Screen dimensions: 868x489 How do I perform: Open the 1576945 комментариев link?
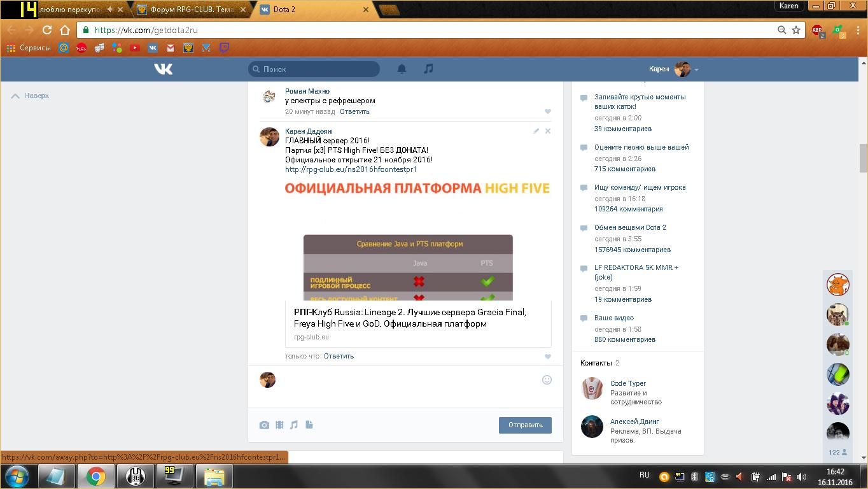click(x=633, y=250)
